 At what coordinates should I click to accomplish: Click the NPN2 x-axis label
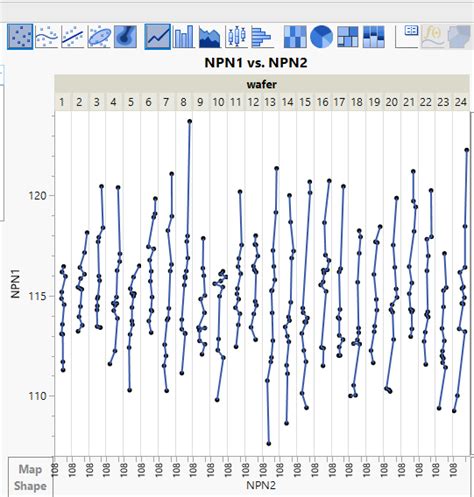(261, 485)
